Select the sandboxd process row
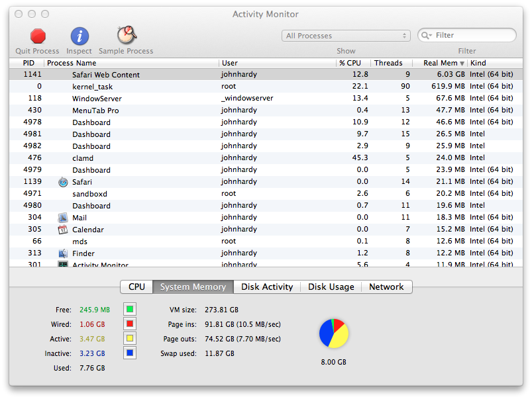The image size is (532, 399). (266, 194)
